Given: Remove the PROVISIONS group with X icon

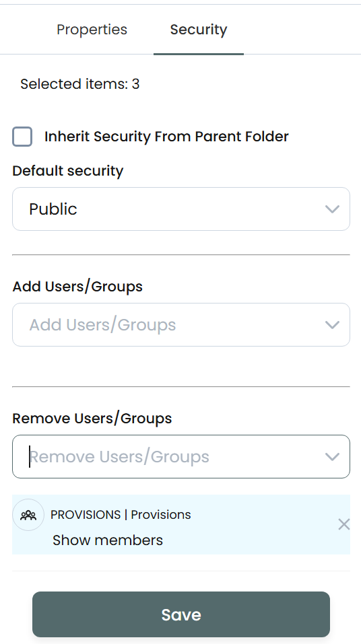Looking at the screenshot, I should pos(343,524).
